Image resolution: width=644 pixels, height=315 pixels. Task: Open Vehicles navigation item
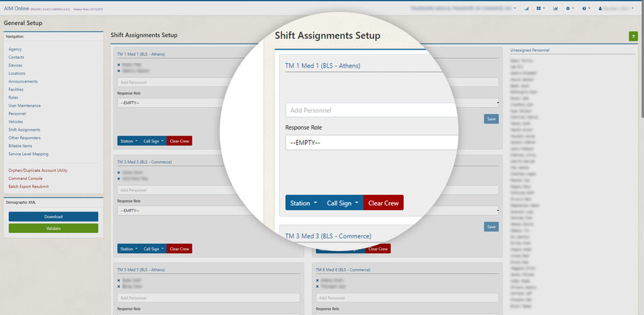(15, 122)
